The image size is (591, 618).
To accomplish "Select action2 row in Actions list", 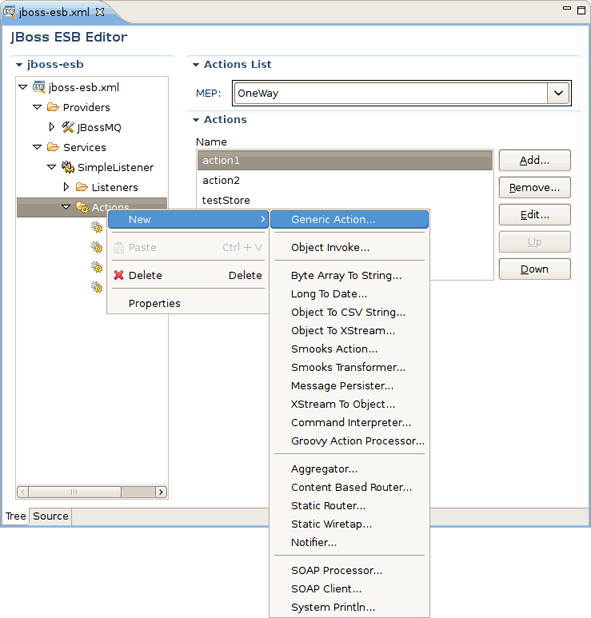I will (345, 180).
